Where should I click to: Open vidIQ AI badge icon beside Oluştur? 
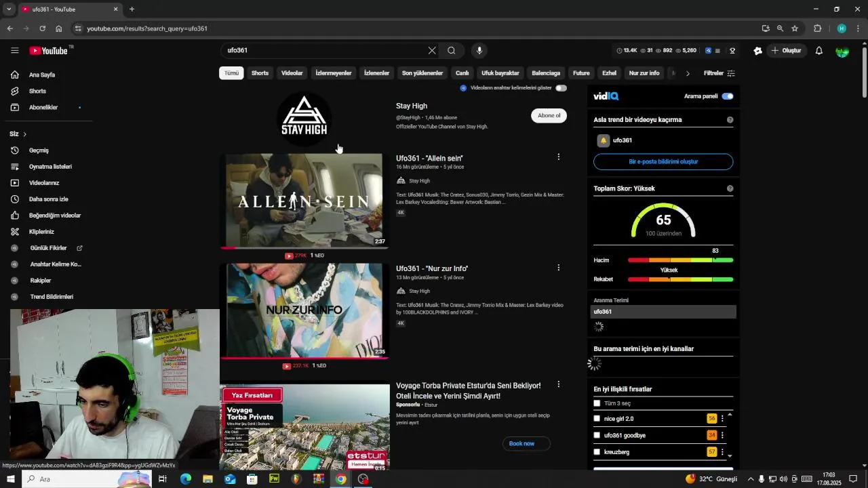point(758,51)
